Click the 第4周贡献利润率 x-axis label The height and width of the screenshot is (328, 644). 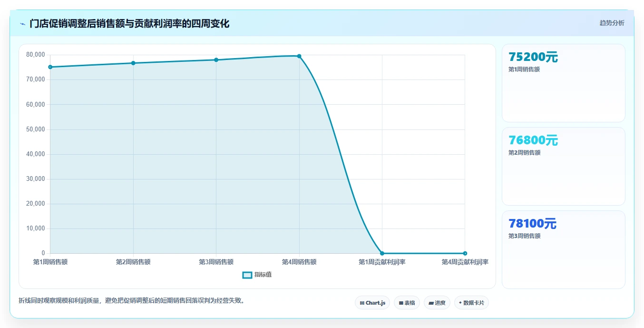click(465, 262)
